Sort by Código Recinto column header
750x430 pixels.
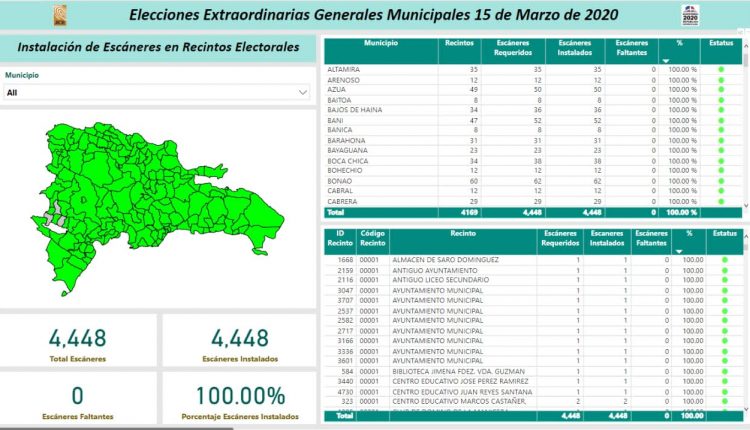pos(371,238)
